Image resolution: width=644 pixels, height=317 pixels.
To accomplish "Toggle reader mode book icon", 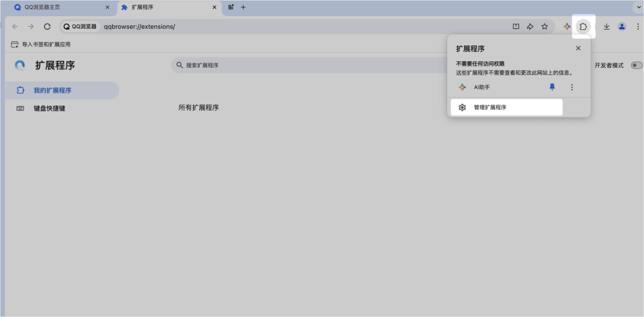I will [516, 27].
